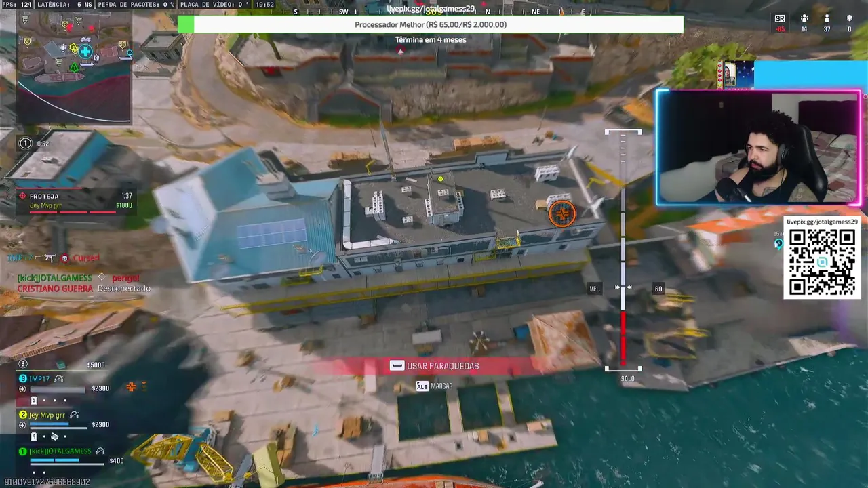Image resolution: width=868 pixels, height=488 pixels.
Task: Click the headset icon next to Jey Mvp grr
Action: point(75,415)
